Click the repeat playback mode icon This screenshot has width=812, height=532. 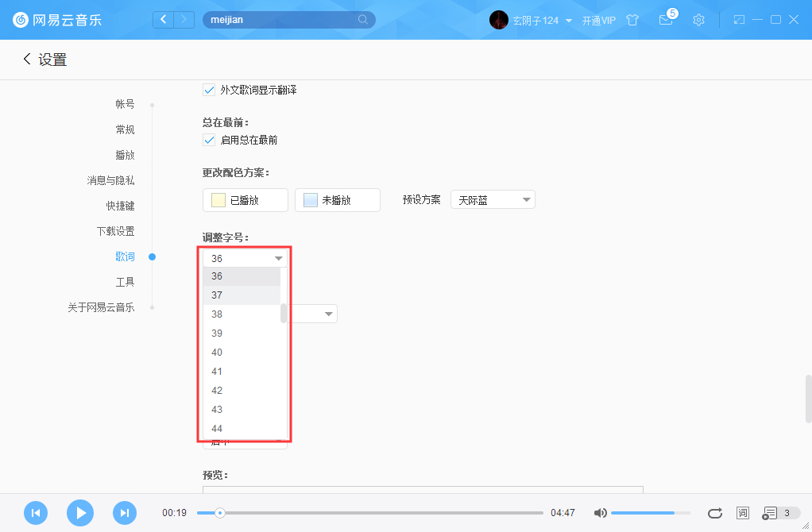pos(714,513)
